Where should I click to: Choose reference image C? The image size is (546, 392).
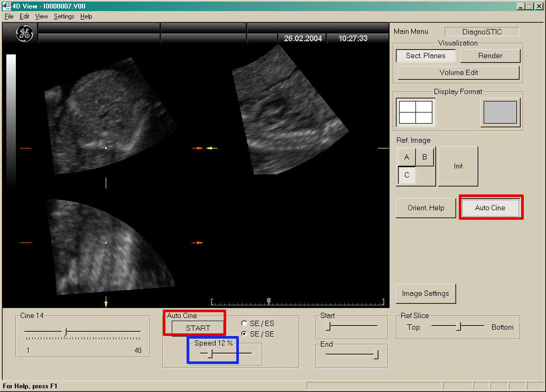(x=406, y=175)
